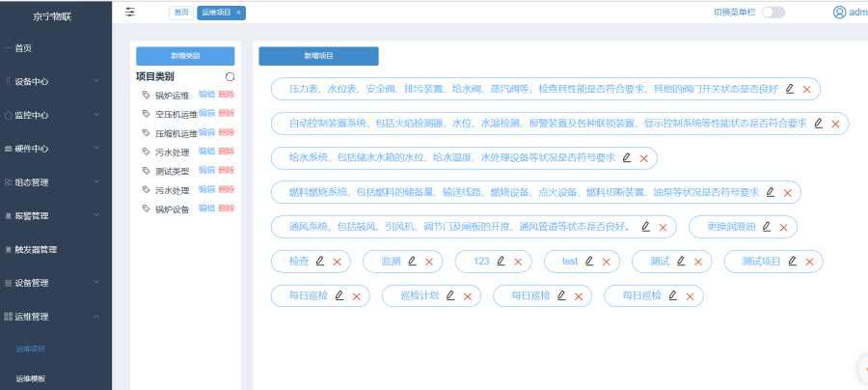The width and height of the screenshot is (868, 390).
Task: Delete the test tag with its X
Action: click(605, 262)
